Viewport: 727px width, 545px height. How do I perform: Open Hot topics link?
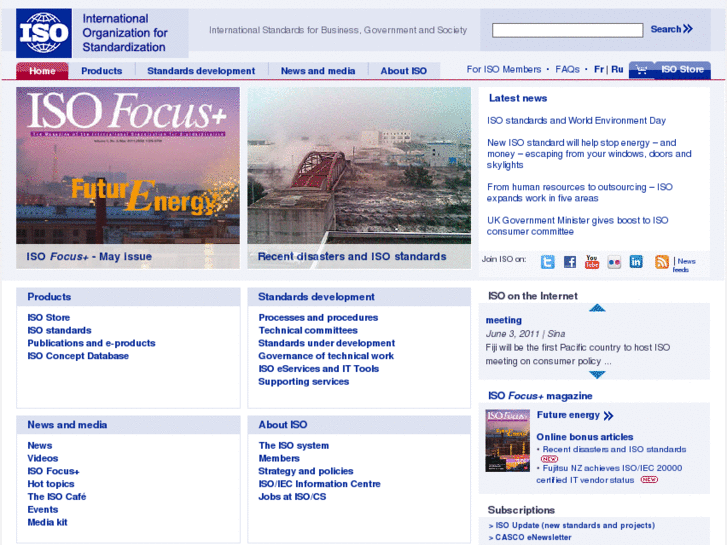click(51, 484)
